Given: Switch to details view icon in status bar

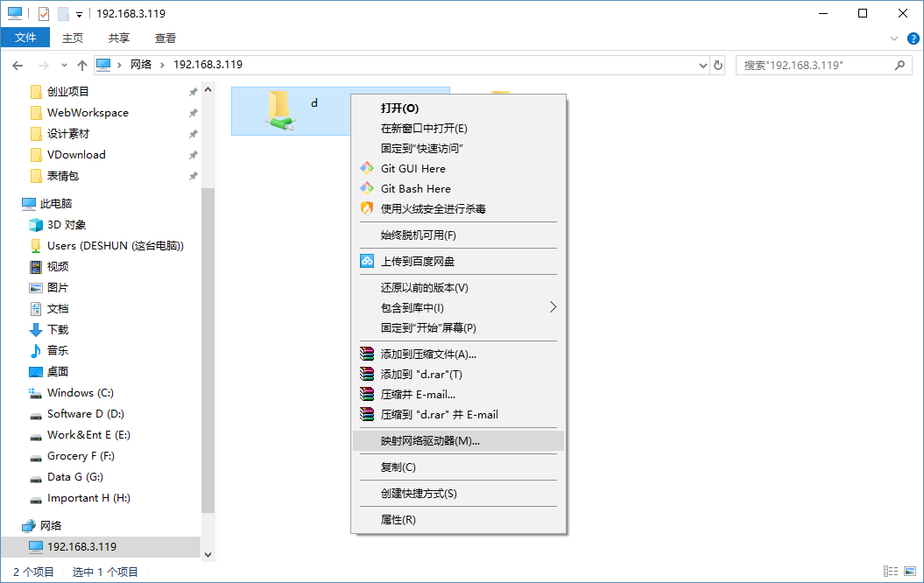Looking at the screenshot, I should [891, 572].
